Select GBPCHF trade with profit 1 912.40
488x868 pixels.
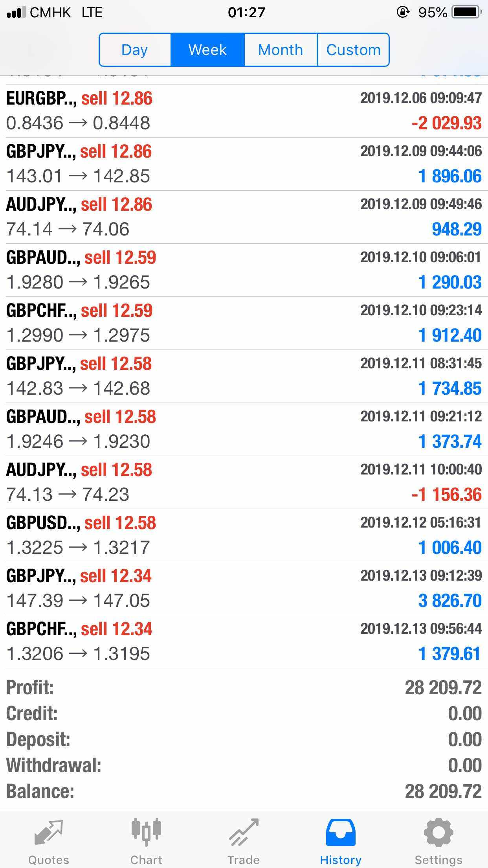pos(244,323)
